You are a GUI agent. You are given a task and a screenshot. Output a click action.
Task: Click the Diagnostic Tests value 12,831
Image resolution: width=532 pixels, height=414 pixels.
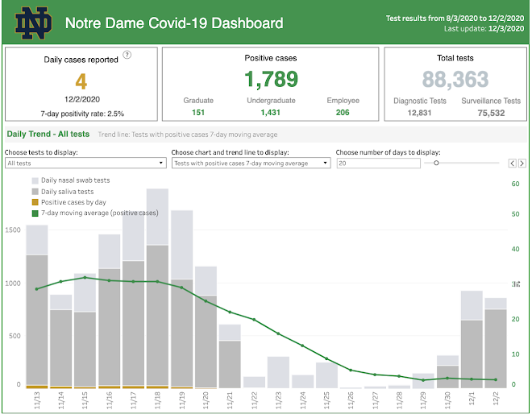click(419, 113)
